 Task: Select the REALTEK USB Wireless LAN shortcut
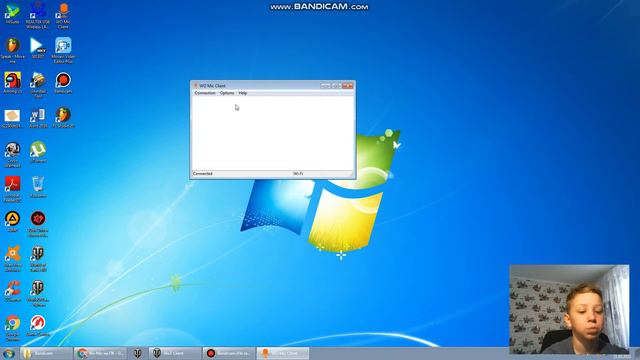tap(38, 16)
